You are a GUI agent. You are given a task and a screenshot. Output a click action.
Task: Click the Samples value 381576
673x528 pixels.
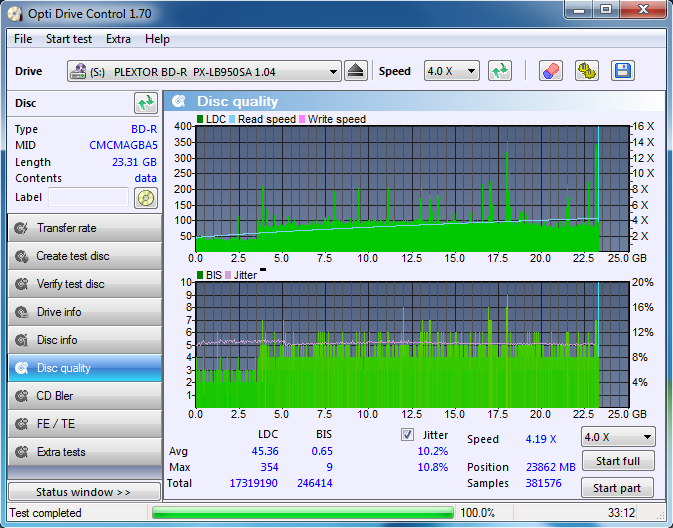click(543, 483)
